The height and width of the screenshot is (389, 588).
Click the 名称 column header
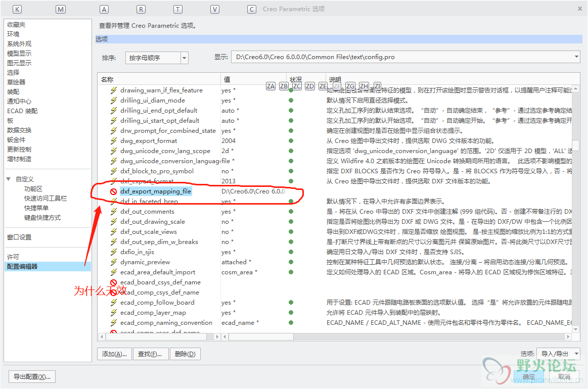pos(159,79)
